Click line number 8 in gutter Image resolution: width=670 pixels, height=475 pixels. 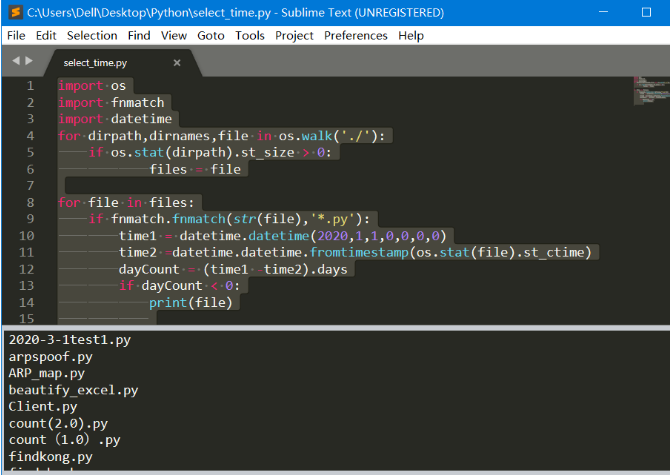click(x=30, y=202)
